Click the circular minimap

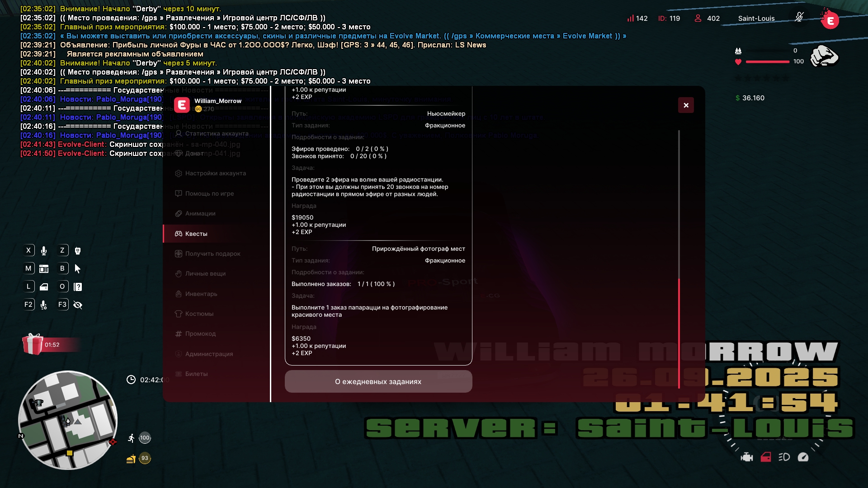[x=68, y=420]
